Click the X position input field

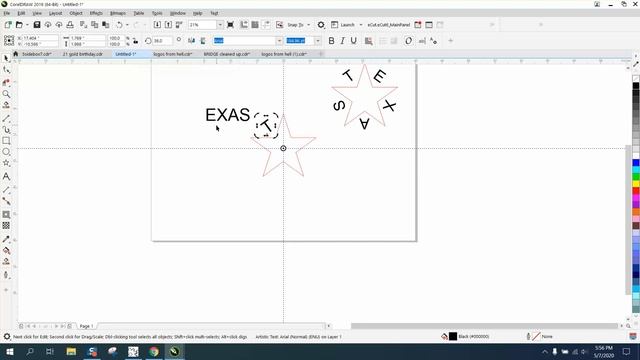tap(40, 38)
